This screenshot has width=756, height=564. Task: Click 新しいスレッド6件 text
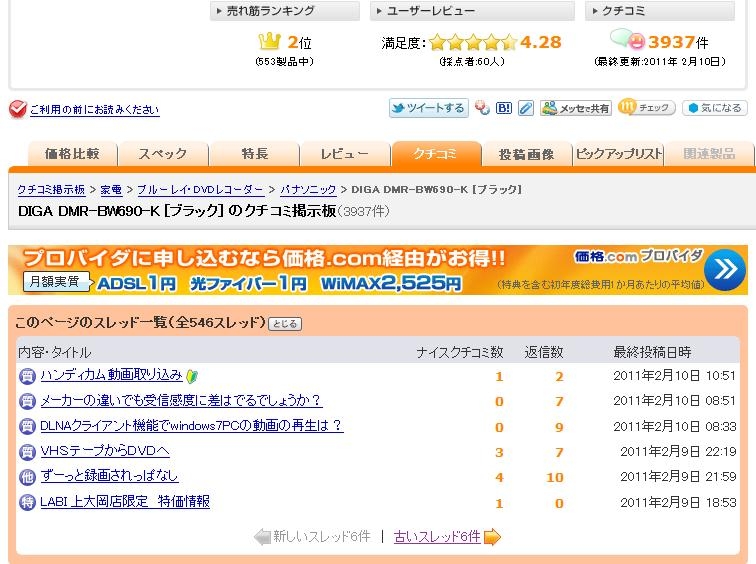[x=322, y=536]
